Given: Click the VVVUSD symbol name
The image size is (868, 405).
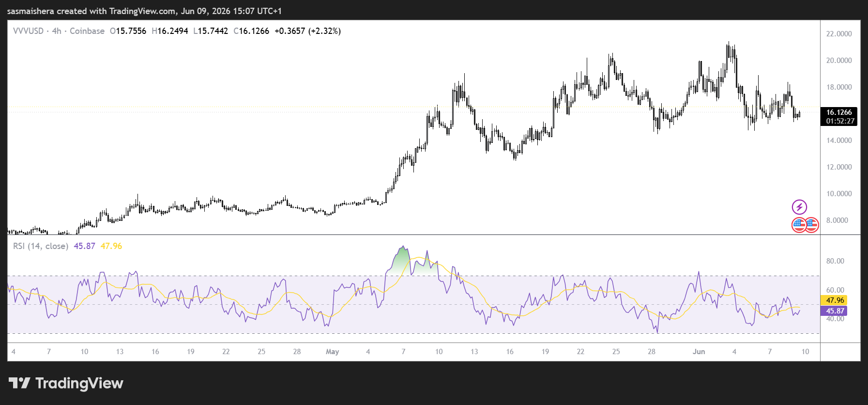Looking at the screenshot, I should pos(28,31).
